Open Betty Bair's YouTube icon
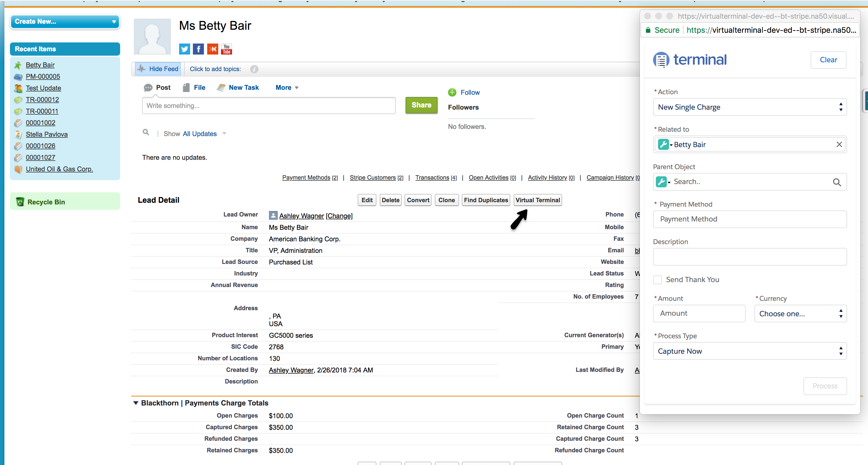This screenshot has width=868, height=465. [x=227, y=49]
